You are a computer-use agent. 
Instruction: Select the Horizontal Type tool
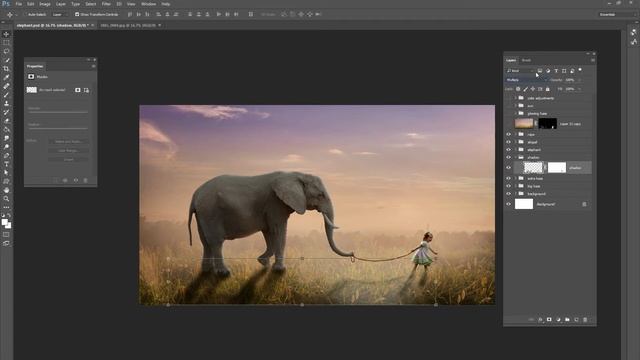[6, 164]
